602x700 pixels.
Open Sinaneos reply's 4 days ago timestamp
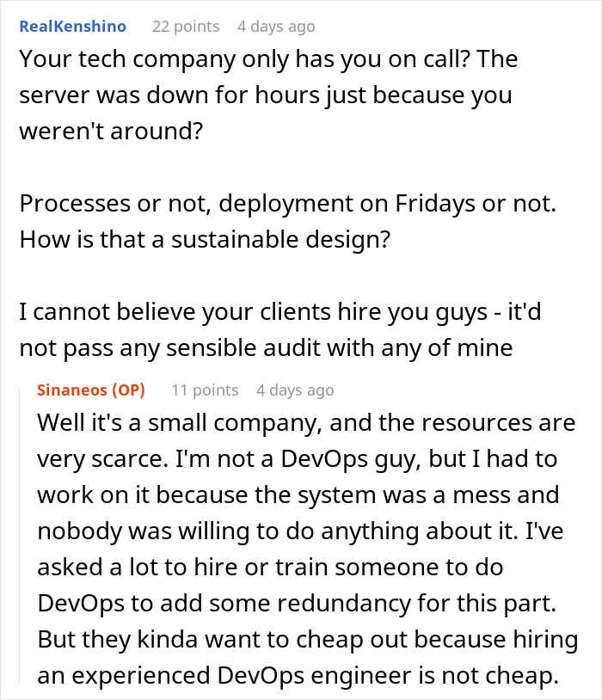[294, 390]
